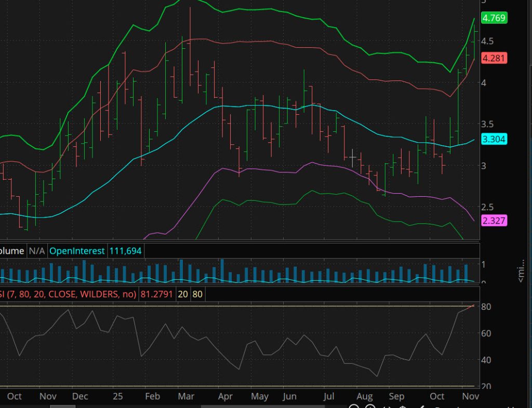Click the 80 overbought label in RSI header
Screen dimensions: 532x408
(197, 294)
